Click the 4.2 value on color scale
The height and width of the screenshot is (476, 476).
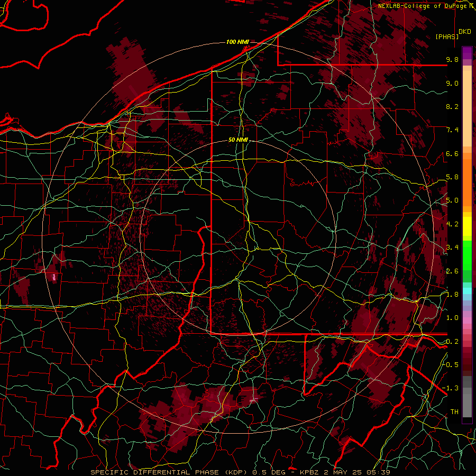click(x=452, y=224)
